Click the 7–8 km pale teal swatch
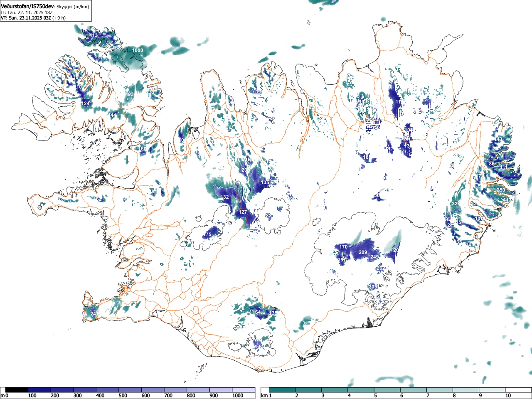The width and height of the screenshot is (532, 399). pos(439,390)
